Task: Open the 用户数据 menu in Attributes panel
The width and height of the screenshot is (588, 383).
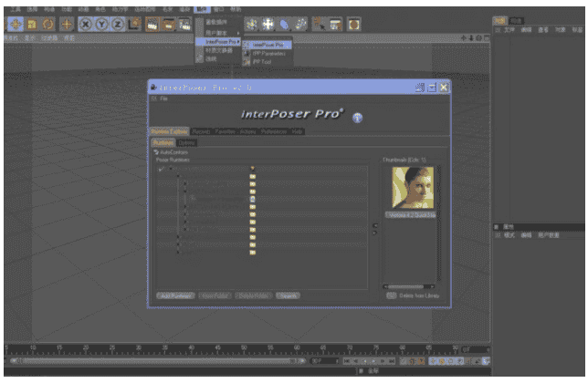Action: [549, 235]
